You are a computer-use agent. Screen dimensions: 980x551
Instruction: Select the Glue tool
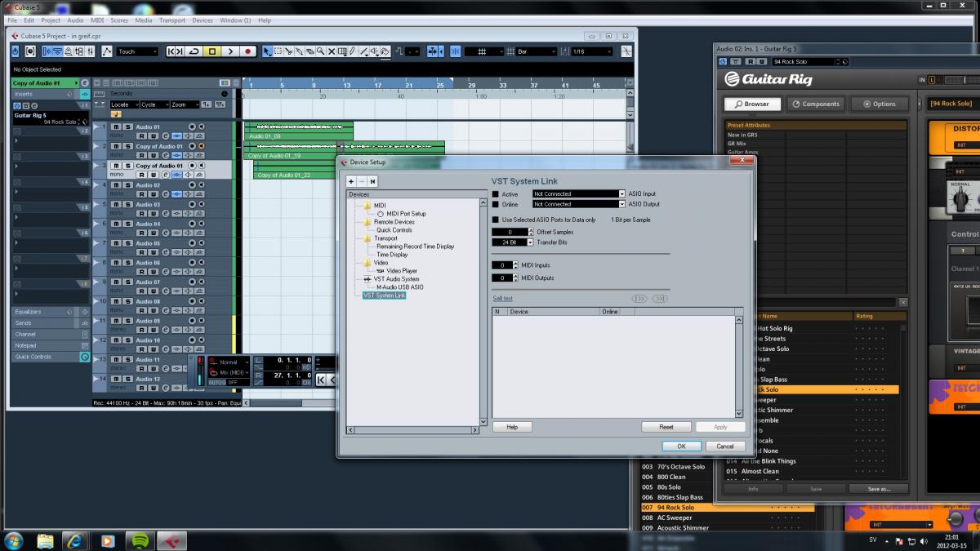click(x=299, y=51)
